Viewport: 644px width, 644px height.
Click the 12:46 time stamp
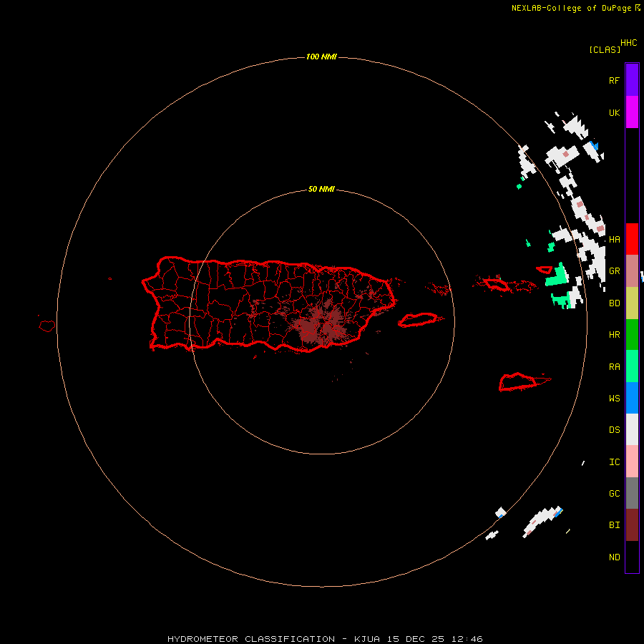[467, 639]
